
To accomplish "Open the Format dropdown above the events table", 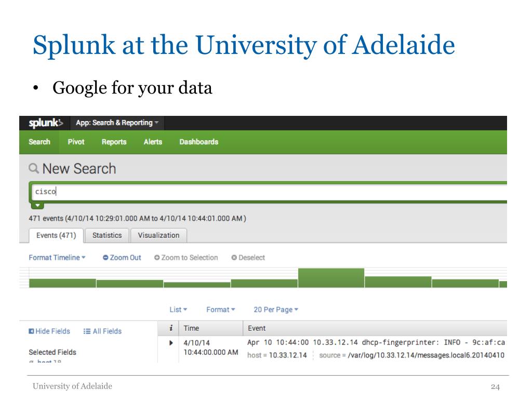I will pyautogui.click(x=220, y=310).
